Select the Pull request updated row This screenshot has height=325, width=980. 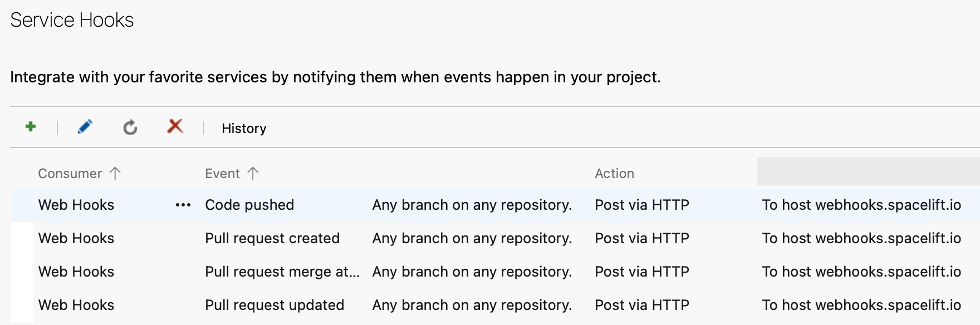(275, 306)
